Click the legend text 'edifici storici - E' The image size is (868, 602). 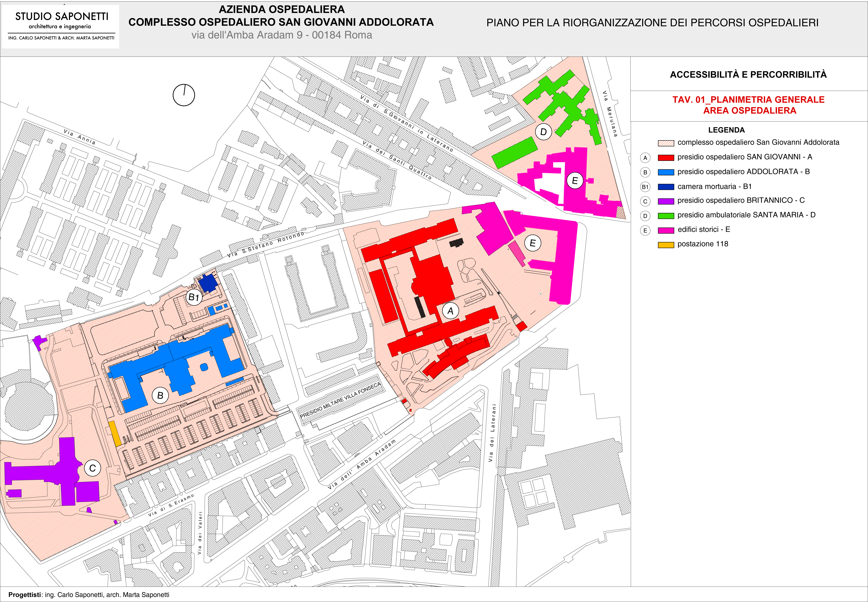pyautogui.click(x=704, y=229)
